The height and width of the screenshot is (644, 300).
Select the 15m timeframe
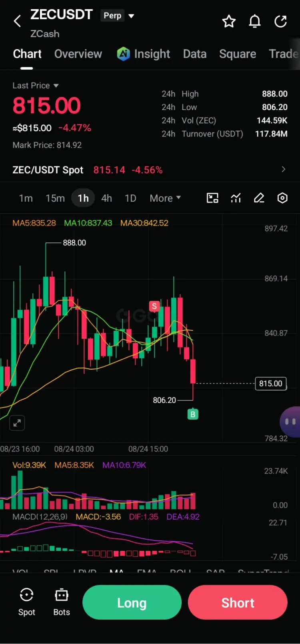pos(55,198)
